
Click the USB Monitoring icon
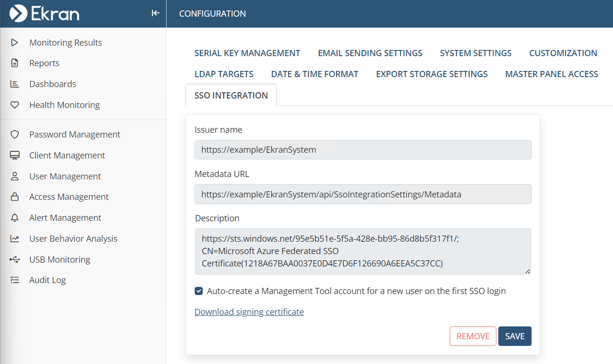[14, 260]
